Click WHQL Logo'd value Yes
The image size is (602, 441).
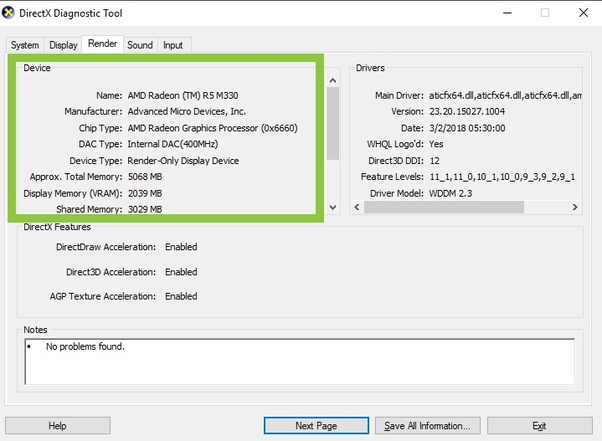(x=436, y=144)
